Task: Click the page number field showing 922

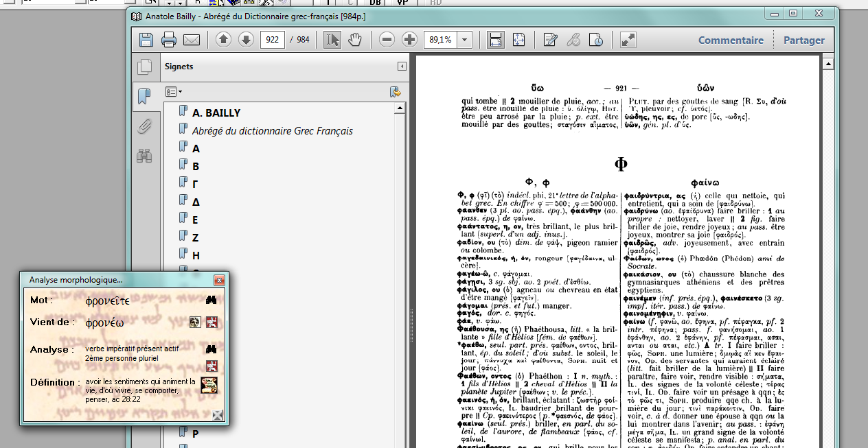Action: (273, 40)
